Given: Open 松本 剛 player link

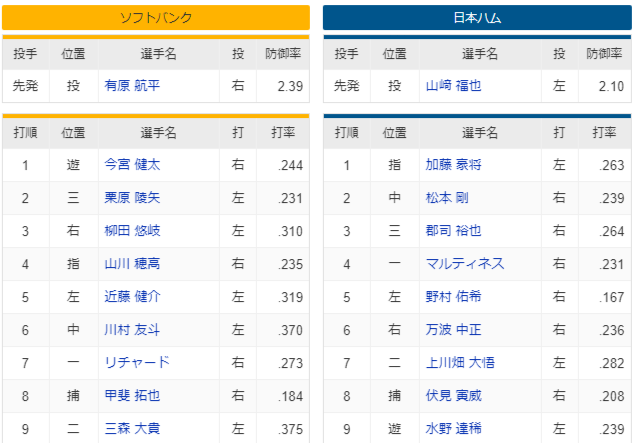Looking at the screenshot, I should [447, 198].
